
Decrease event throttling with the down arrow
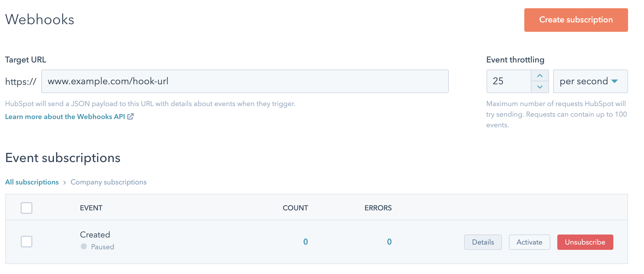point(540,87)
